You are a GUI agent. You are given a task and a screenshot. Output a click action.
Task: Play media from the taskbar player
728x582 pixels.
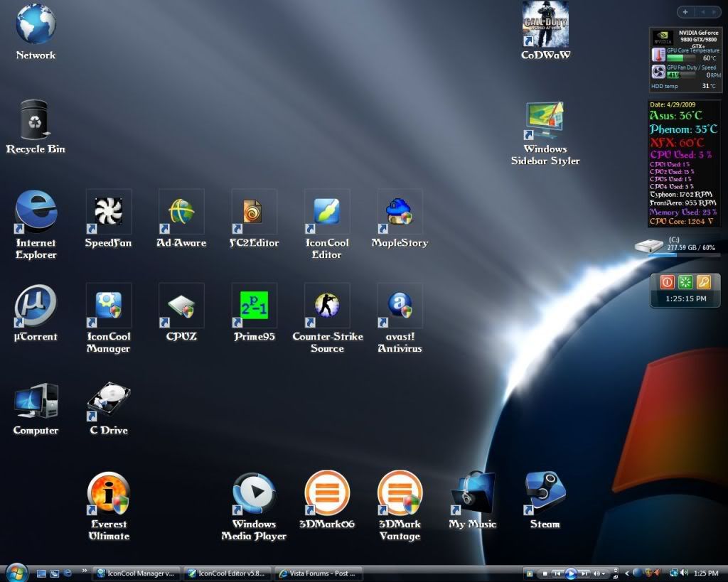[571, 573]
